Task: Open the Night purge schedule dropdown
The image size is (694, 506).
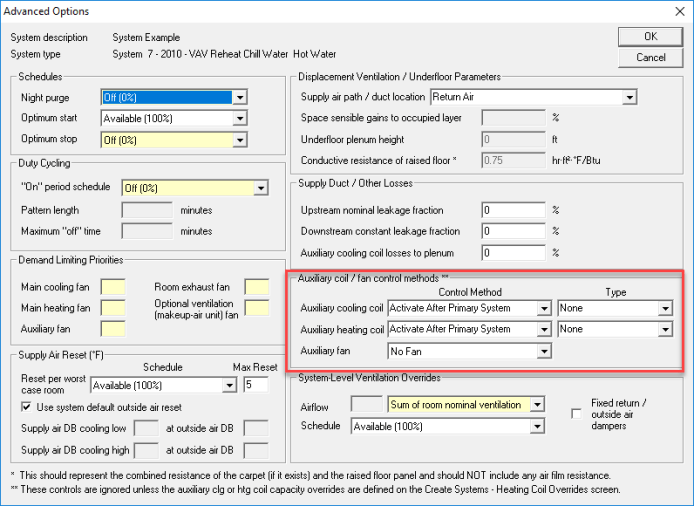Action: [x=239, y=97]
